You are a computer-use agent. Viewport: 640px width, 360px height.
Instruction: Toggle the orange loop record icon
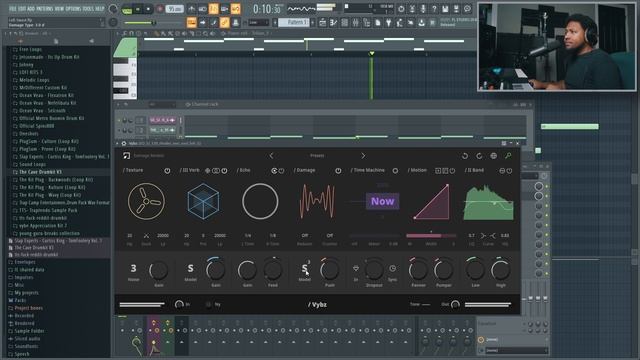(236, 9)
